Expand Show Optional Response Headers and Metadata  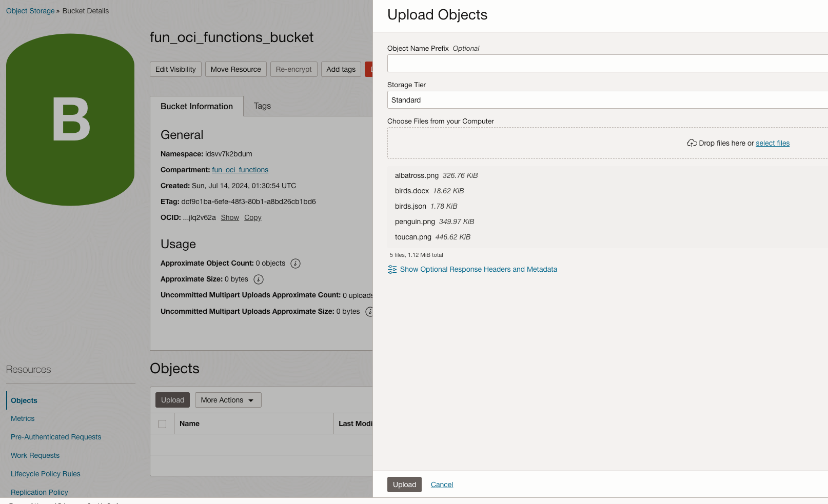click(478, 270)
